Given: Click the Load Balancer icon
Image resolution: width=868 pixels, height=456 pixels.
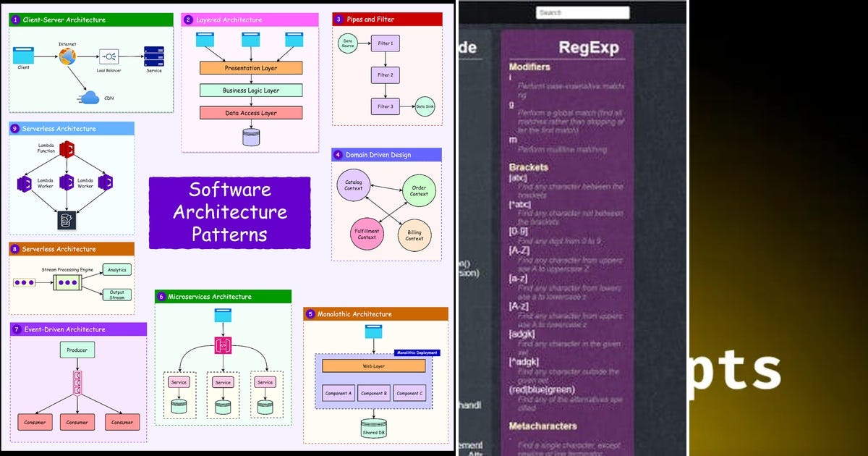Looking at the screenshot, I should coord(109,56).
